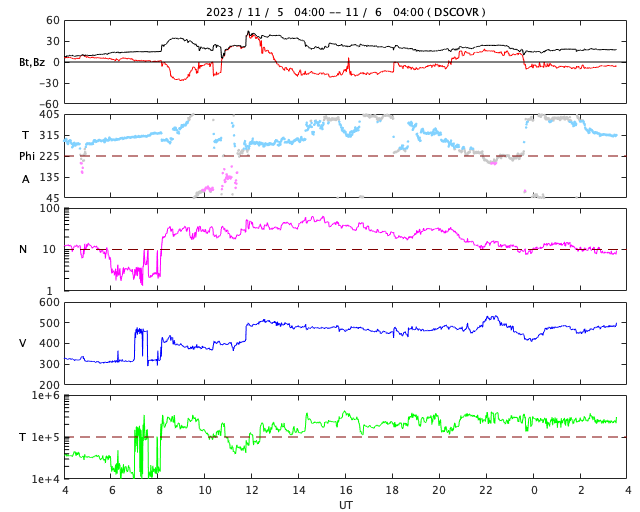
Task: Click the plot title containing DSCOVR
Action: click(x=345, y=12)
